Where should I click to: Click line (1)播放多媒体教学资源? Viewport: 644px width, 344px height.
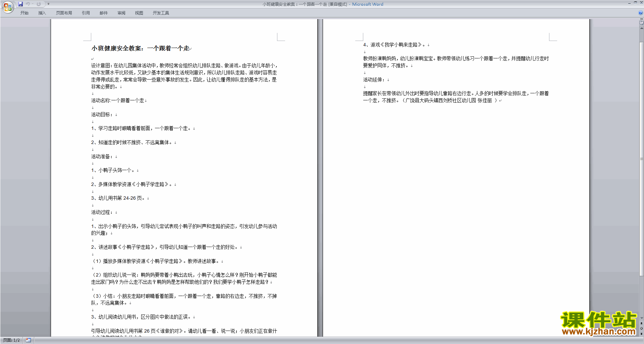pos(155,261)
